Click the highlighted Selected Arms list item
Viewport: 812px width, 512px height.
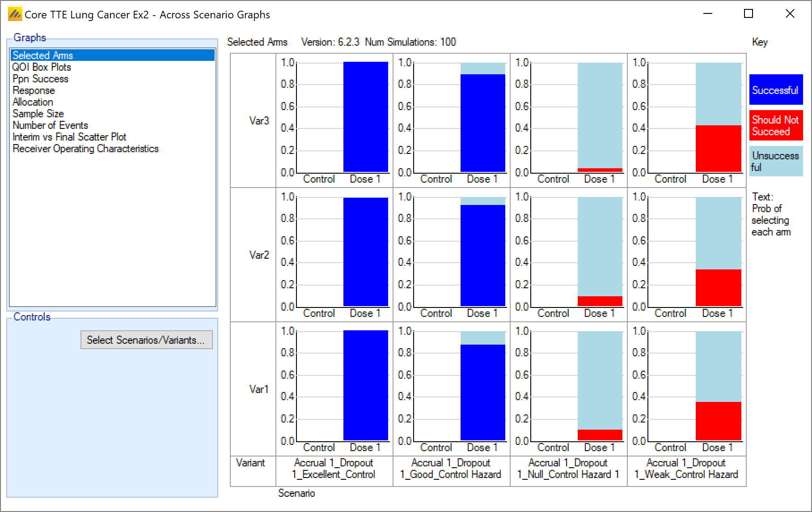[43, 55]
